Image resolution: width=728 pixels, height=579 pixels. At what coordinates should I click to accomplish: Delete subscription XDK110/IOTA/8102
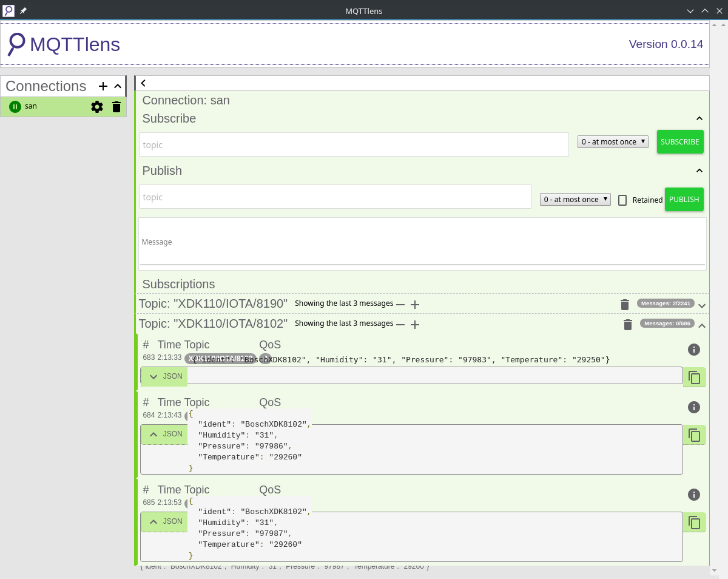click(x=628, y=325)
